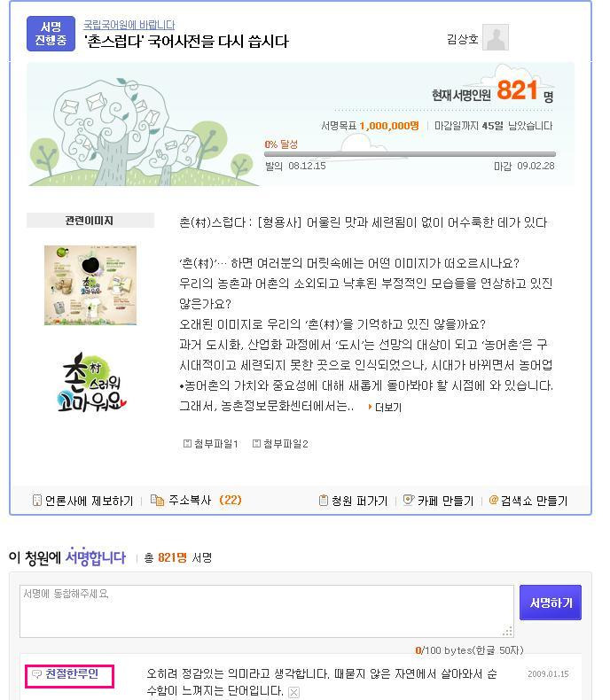Click the 언론사에 제보하기 document icon
This screenshot has height=700, width=610.
(37, 500)
